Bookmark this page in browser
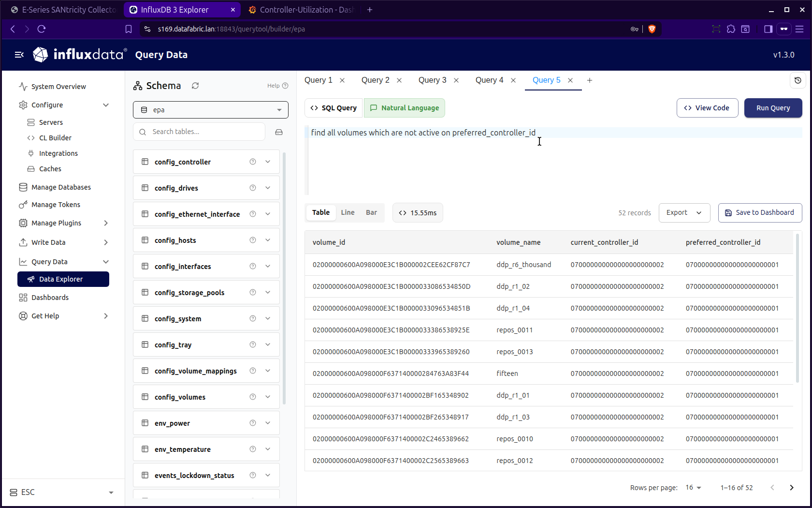Viewport: 812px width, 508px height. point(129,29)
